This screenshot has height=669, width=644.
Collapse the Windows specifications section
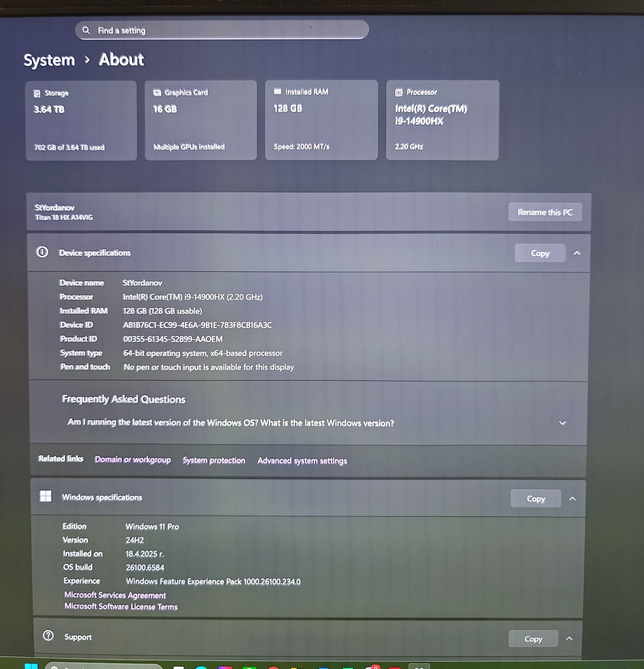pos(572,499)
